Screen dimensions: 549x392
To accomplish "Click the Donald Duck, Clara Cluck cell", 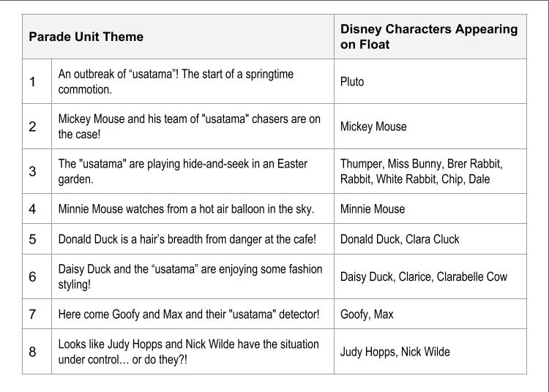I will (x=430, y=239).
